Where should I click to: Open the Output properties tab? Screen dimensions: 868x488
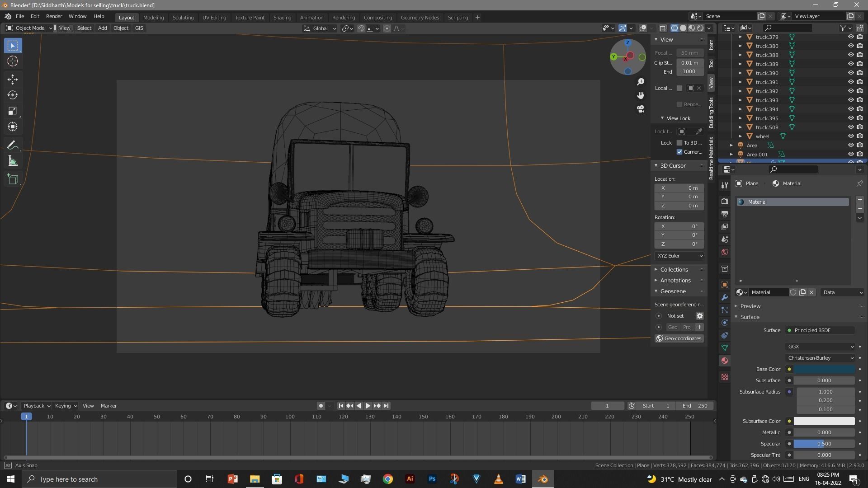click(725, 214)
